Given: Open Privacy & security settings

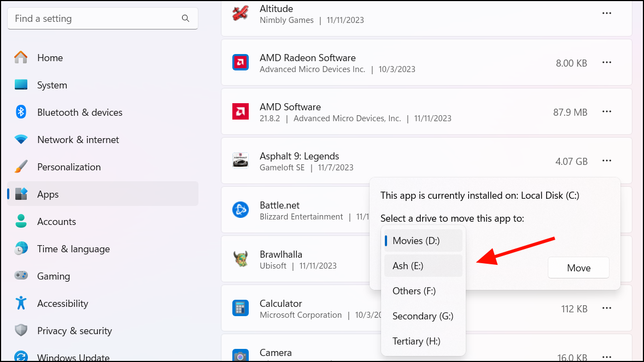Looking at the screenshot, I should [103, 330].
